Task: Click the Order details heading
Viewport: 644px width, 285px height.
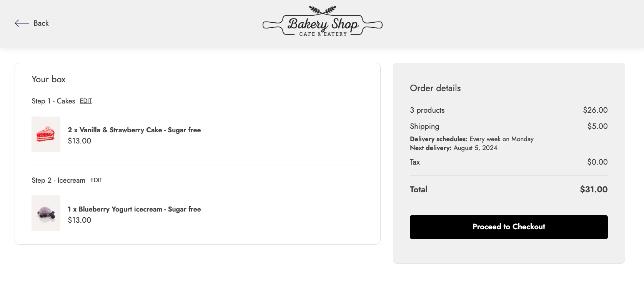Action: point(435,88)
